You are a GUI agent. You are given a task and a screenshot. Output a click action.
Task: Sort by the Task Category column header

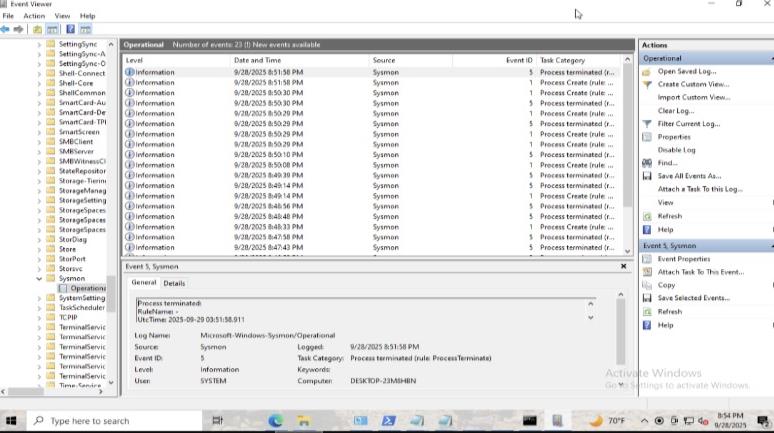[x=579, y=60]
